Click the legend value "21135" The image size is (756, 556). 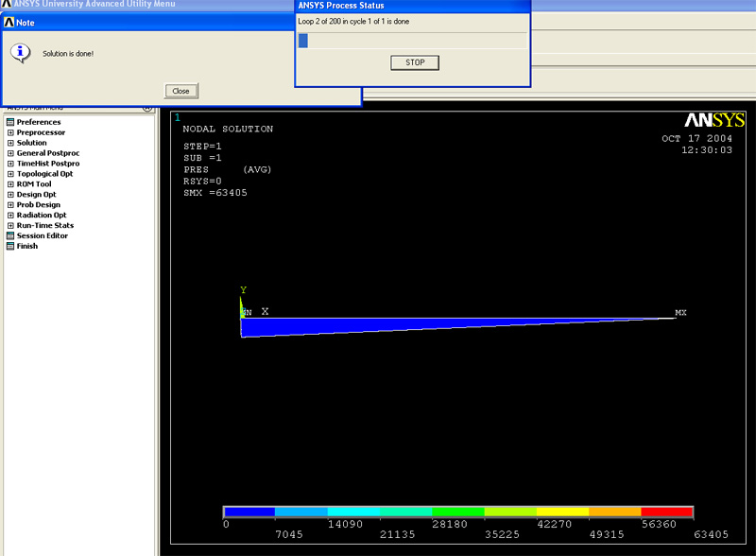397,535
